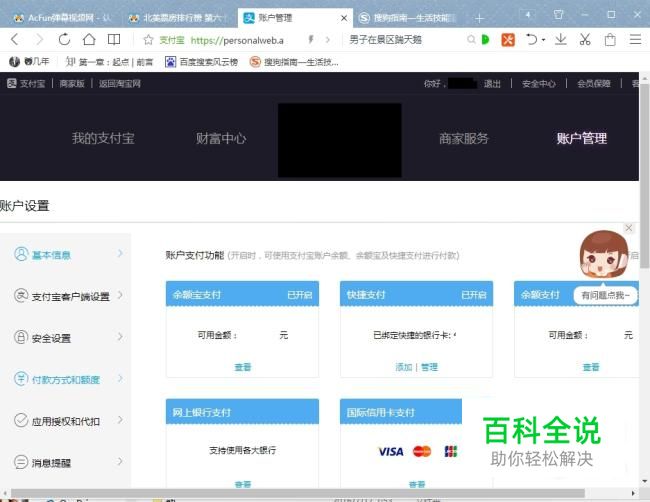Select the 账户管理 navigation item
This screenshot has width=650, height=502.
[582, 138]
